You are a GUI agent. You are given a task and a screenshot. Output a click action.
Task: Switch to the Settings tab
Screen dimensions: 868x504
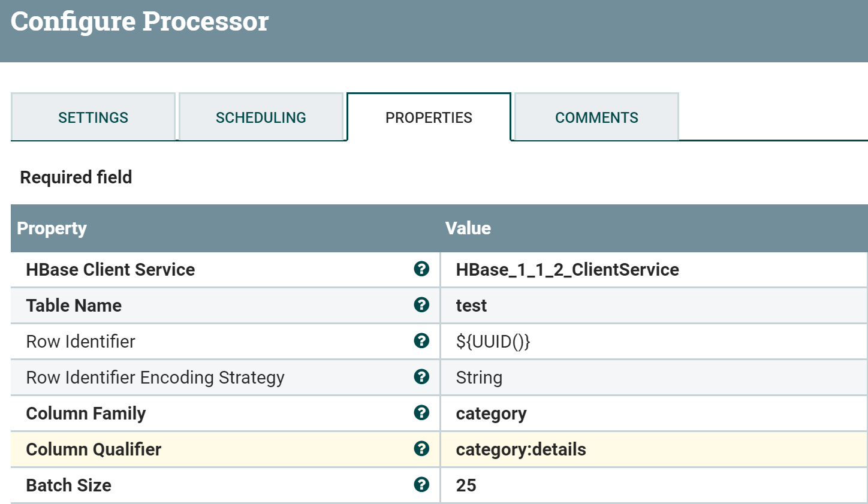tap(93, 117)
